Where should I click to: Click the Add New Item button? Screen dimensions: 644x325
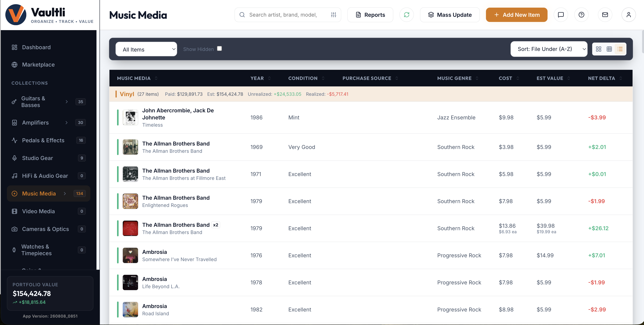[516, 15]
